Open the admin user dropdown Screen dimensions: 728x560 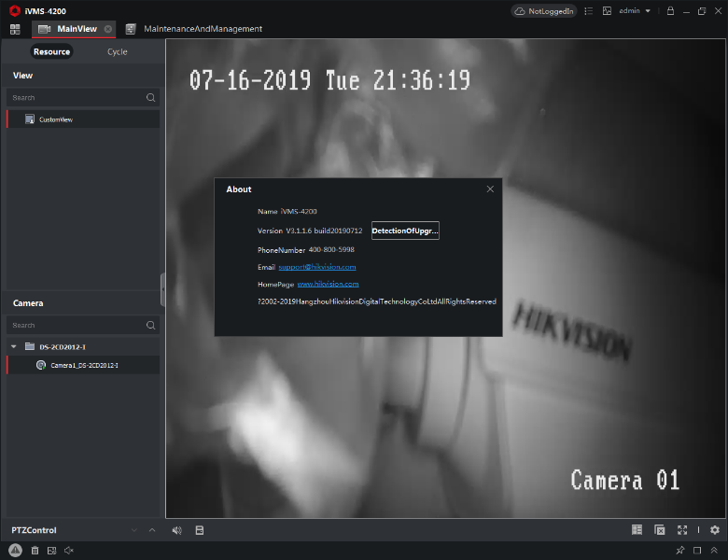[635, 10]
